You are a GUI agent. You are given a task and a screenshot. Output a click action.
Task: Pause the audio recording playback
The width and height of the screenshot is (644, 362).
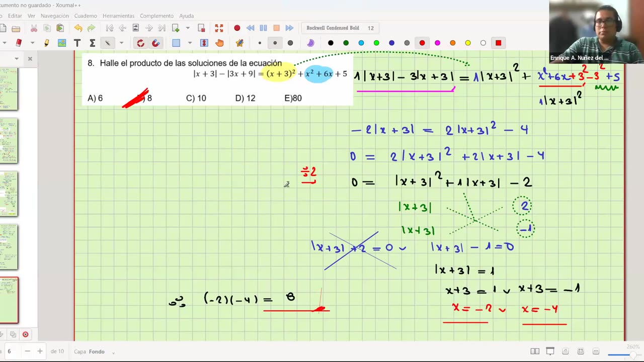[x=263, y=28]
